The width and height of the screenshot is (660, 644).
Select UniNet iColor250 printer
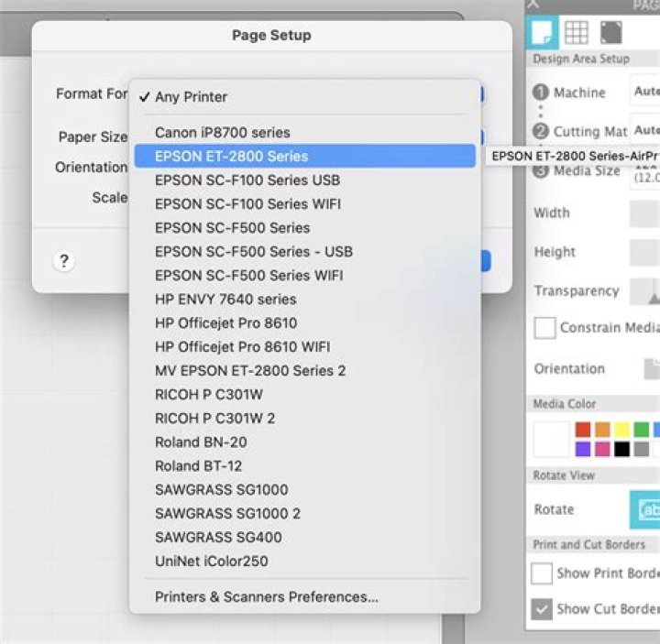[x=304, y=562]
